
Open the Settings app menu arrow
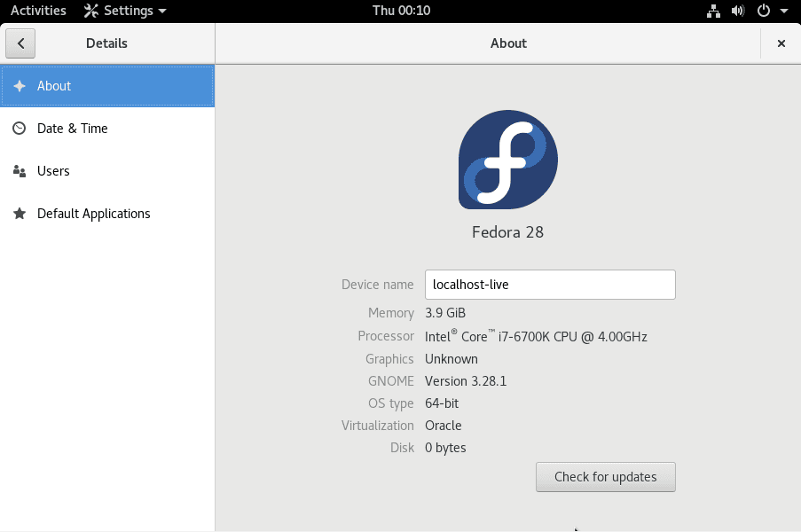pos(162,11)
